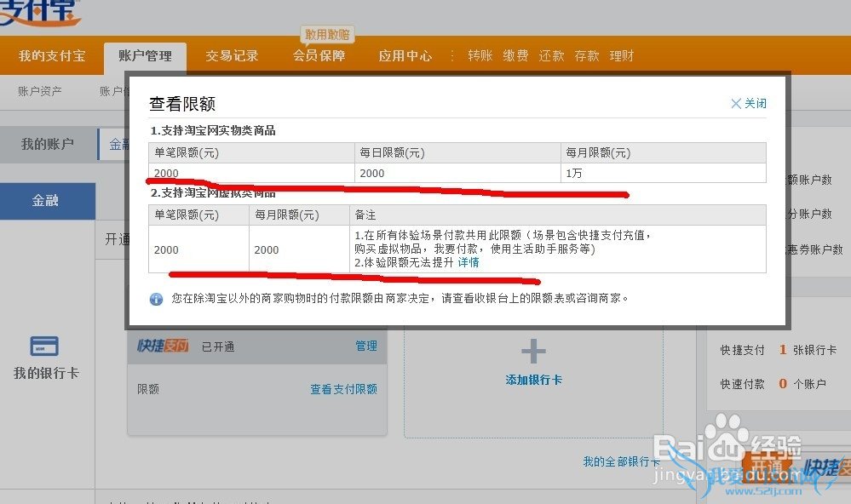Screen dimensions: 851x504
Task: Click the 敢用敢赔 badge above 会员保障
Action: 327,35
